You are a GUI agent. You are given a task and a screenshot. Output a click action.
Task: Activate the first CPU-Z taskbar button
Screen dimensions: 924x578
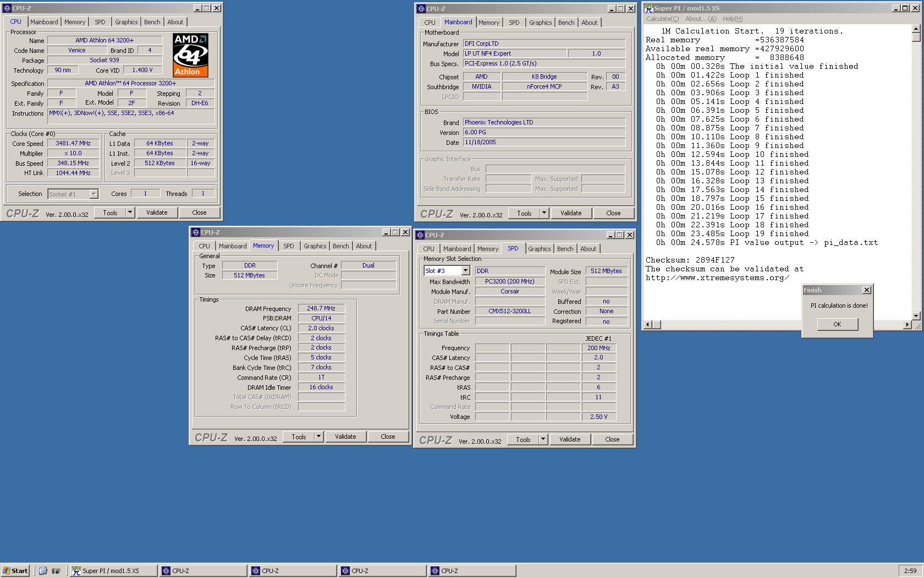[x=203, y=571]
